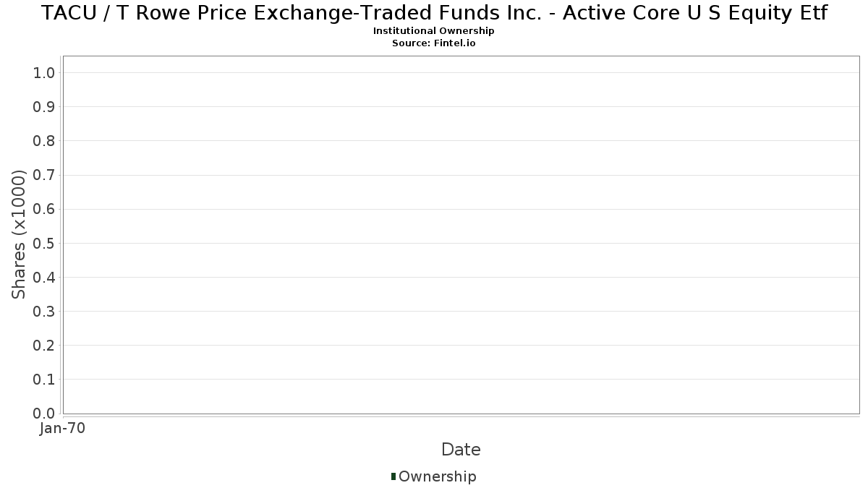868x488 pixels.
Task: Click the Jan-70 x-axis tick label
Action: [x=63, y=429]
